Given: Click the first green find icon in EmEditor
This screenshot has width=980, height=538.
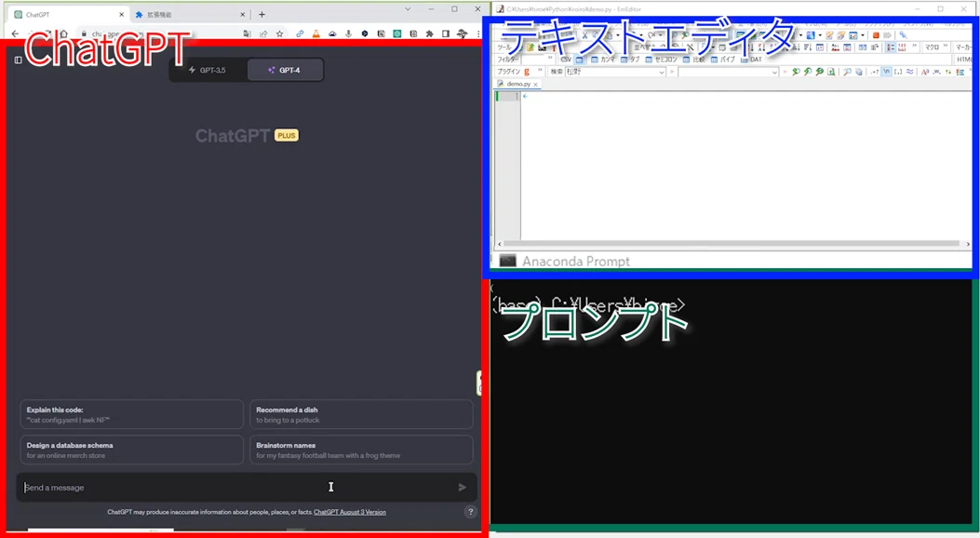Looking at the screenshot, I should pyautogui.click(x=796, y=72).
